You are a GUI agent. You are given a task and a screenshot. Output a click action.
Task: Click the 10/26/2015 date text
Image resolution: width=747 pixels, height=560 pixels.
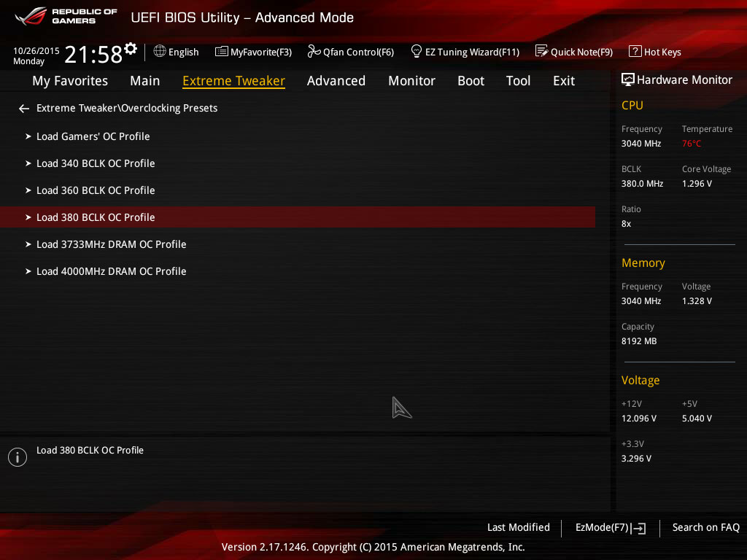[36, 50]
